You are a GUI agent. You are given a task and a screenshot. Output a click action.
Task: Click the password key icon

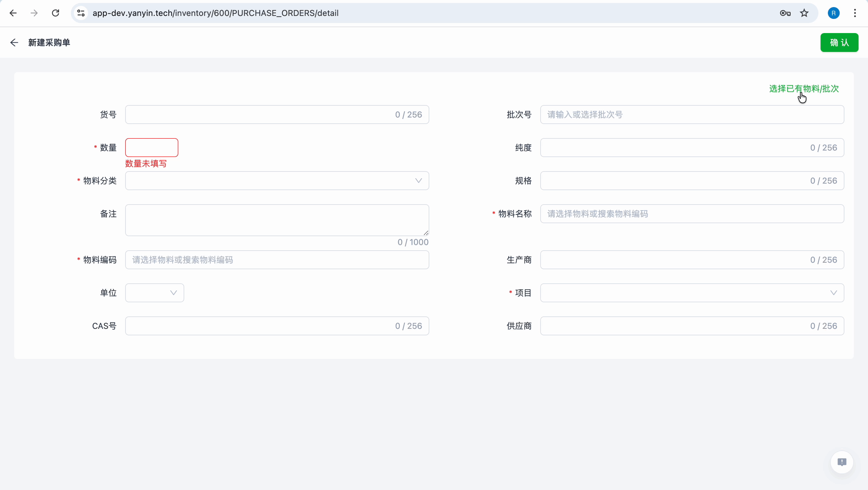[785, 13]
